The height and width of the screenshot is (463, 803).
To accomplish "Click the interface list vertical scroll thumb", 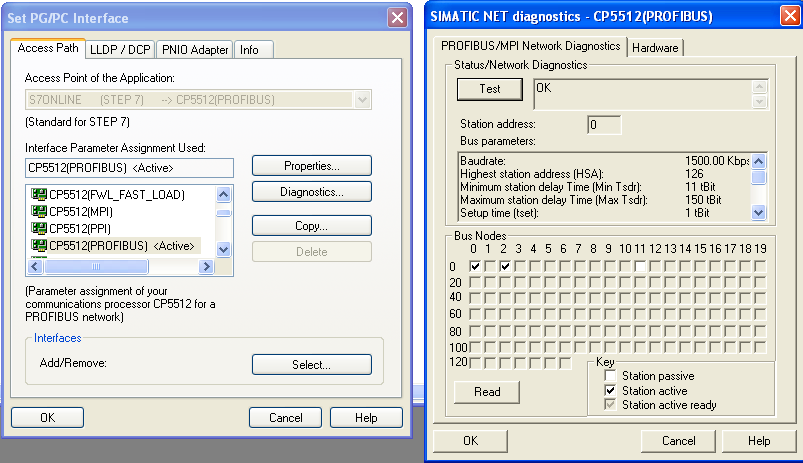I will click(224, 213).
